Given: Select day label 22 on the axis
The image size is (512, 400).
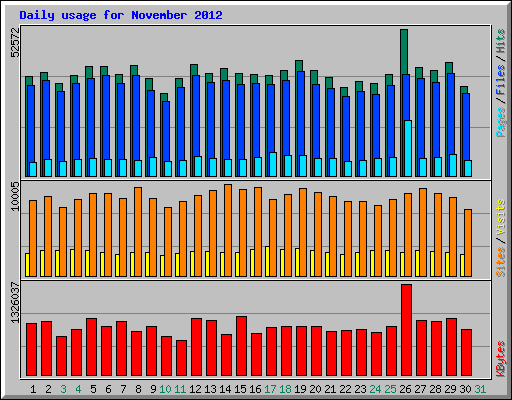Looking at the screenshot, I should 345,389.
